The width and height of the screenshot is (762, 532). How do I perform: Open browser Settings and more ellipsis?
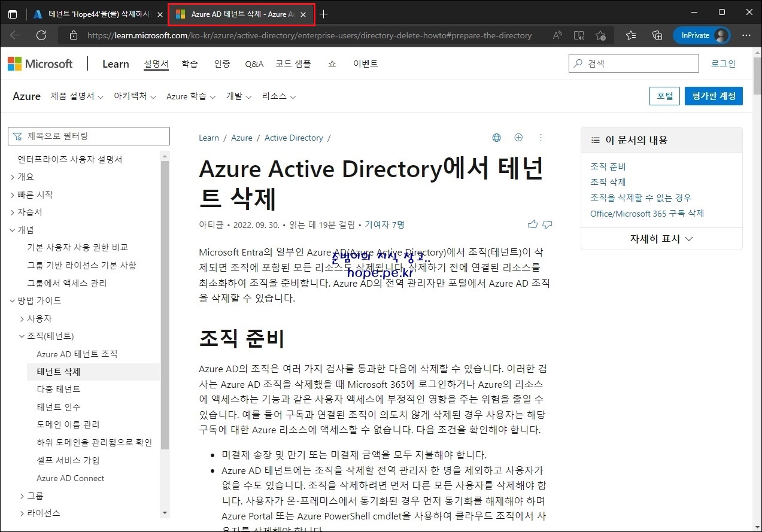tap(746, 35)
